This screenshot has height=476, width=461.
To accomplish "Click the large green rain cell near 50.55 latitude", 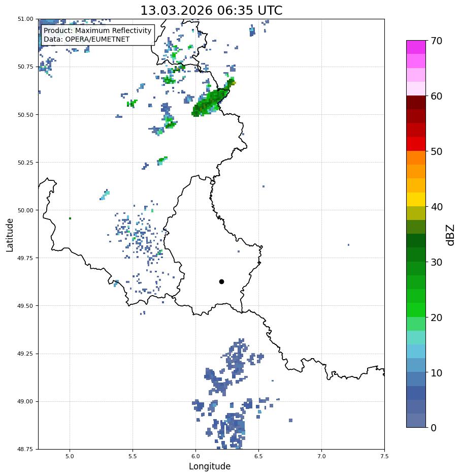I will [x=210, y=102].
